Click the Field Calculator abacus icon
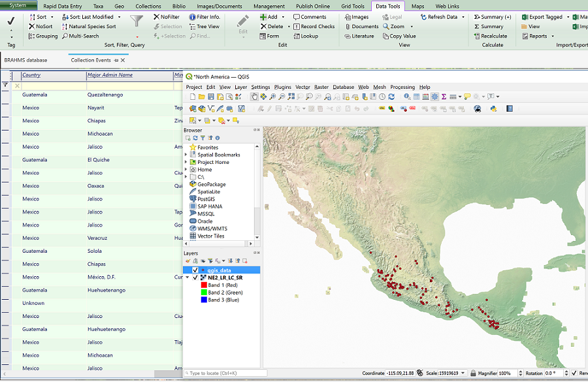This screenshot has height=382, width=588. 425,97
